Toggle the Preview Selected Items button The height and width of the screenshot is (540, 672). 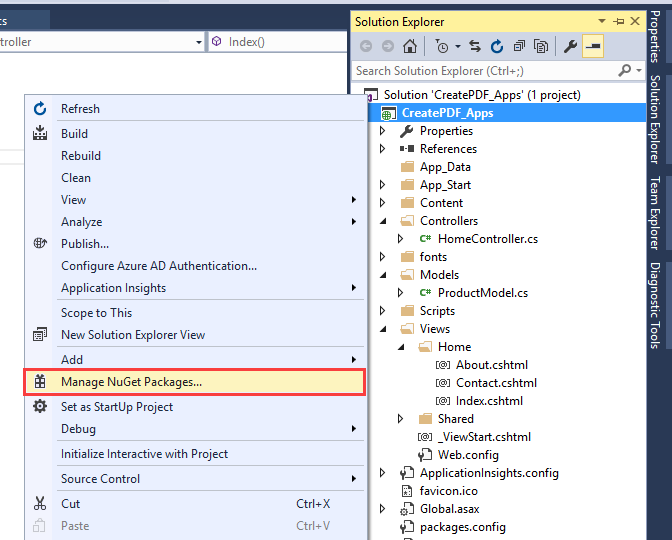[593, 46]
